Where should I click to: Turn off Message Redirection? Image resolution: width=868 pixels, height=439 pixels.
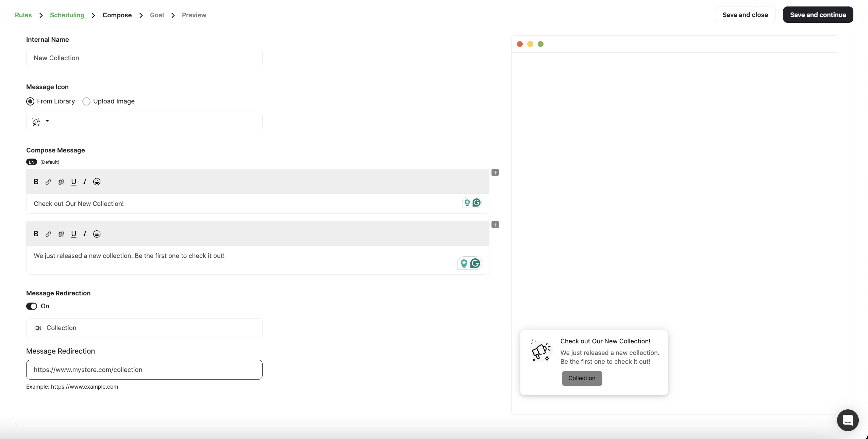32,306
